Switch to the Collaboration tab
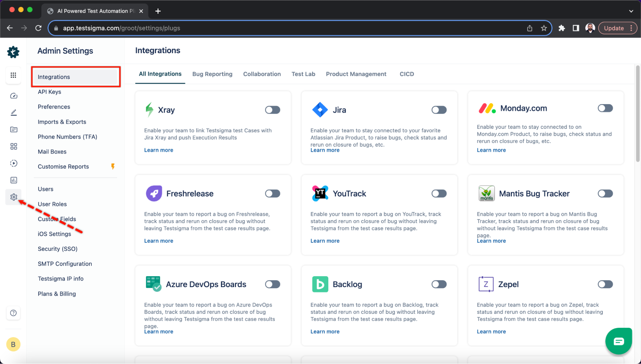 [x=262, y=74]
